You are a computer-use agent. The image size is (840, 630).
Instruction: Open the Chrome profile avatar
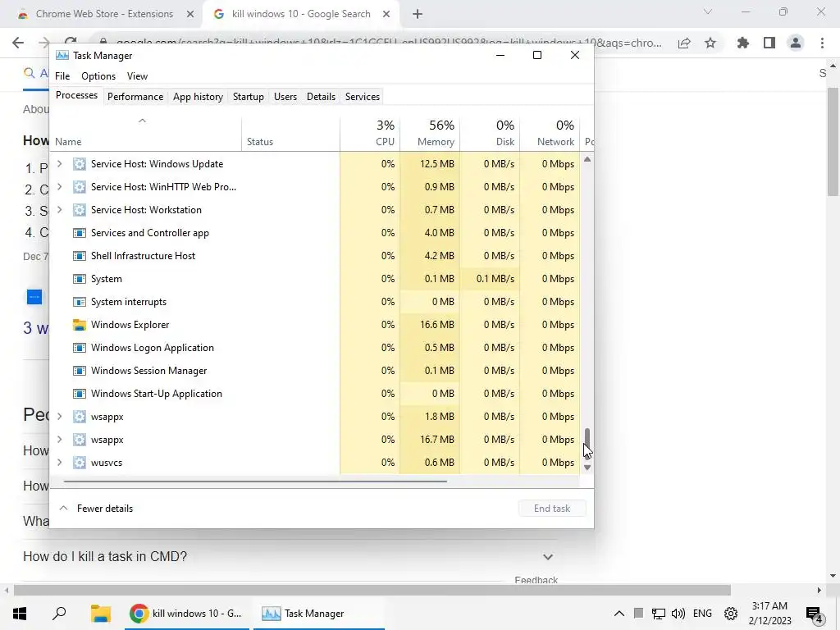796,43
